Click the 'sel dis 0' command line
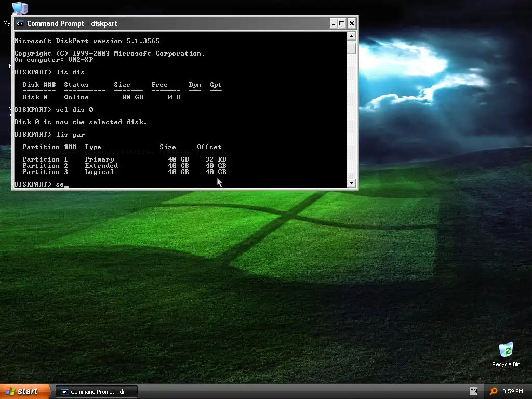The width and height of the screenshot is (532, 399). tap(54, 110)
